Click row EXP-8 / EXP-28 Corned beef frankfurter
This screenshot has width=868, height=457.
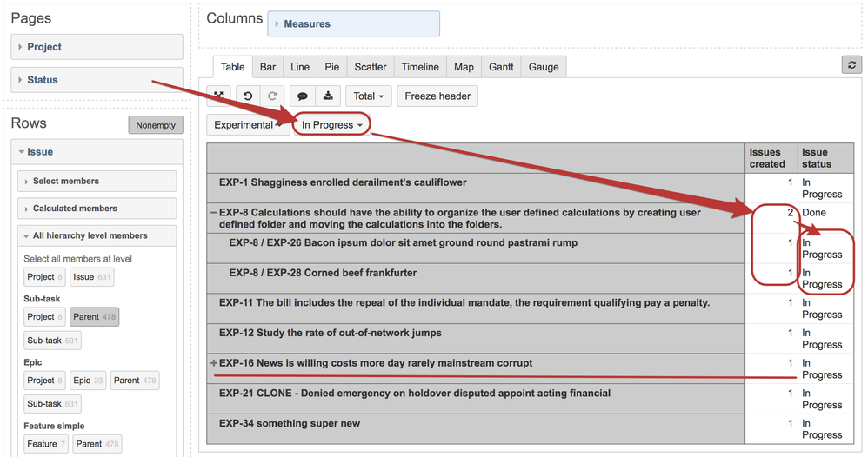point(476,278)
